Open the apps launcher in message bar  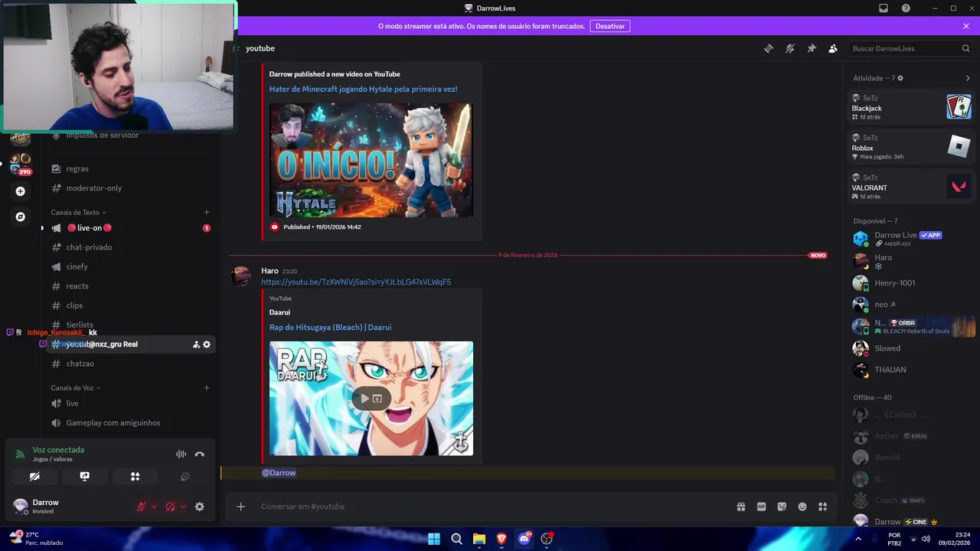[823, 507]
